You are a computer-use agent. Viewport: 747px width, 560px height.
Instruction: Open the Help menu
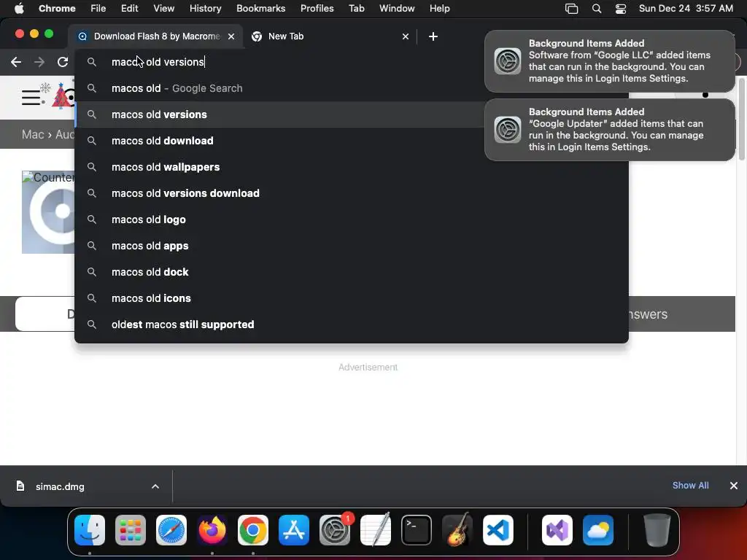tap(439, 8)
